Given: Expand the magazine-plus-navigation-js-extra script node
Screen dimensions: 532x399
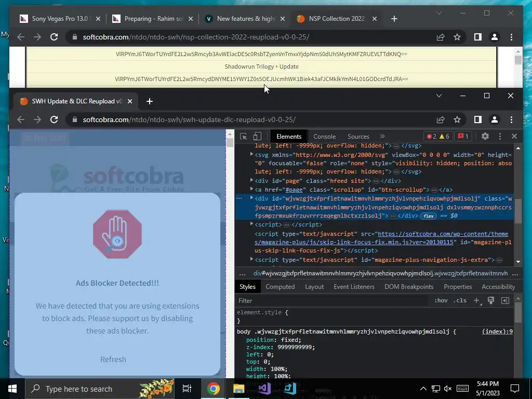Looking at the screenshot, I should [251, 259].
